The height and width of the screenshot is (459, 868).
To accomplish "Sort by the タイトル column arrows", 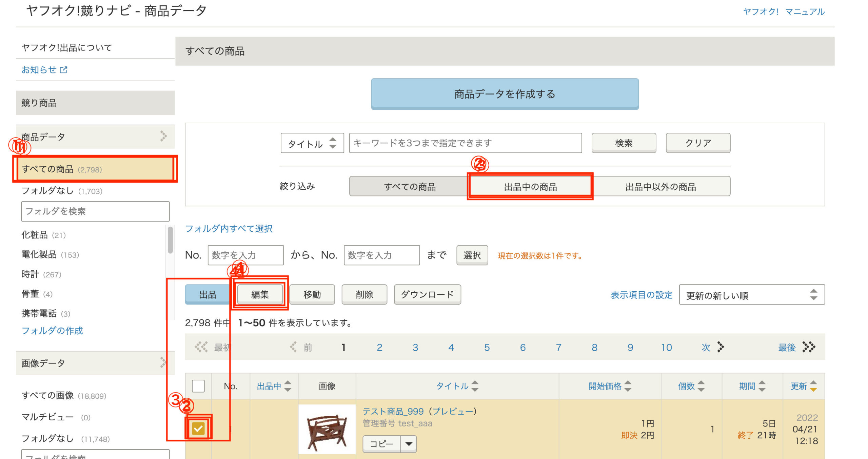I will (475, 386).
